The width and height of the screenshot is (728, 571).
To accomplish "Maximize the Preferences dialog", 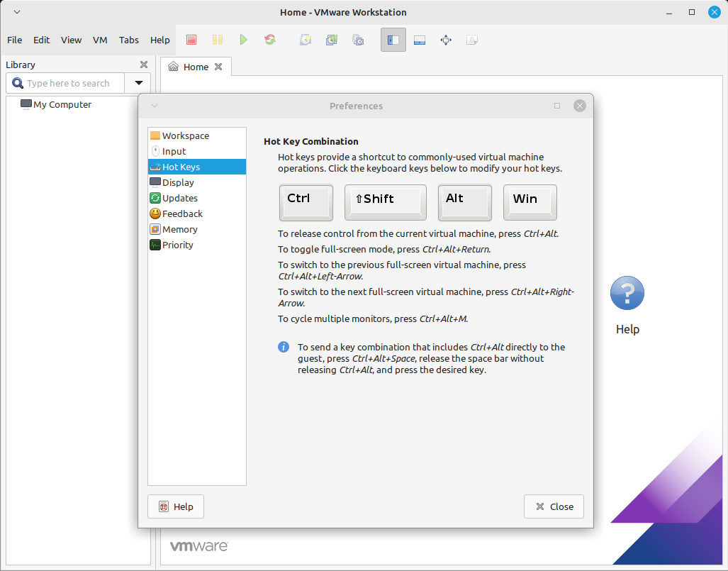I will (x=557, y=106).
